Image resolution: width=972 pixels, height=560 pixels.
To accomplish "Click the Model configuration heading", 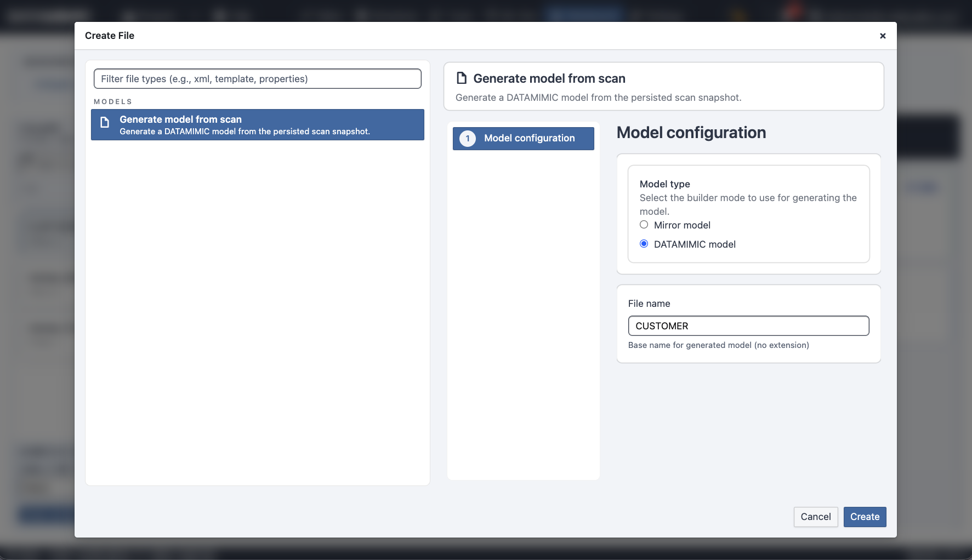I will (691, 133).
